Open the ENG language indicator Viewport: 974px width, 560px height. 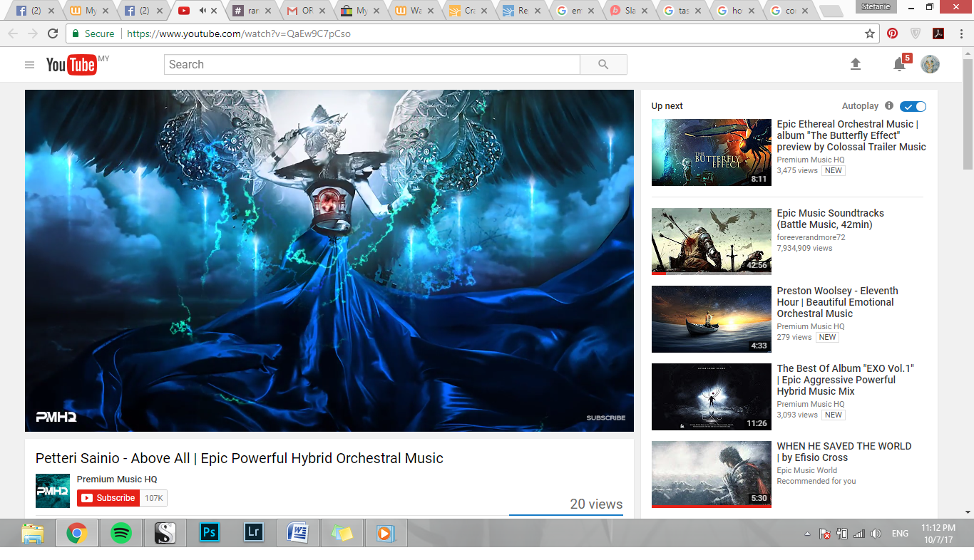[x=900, y=534]
